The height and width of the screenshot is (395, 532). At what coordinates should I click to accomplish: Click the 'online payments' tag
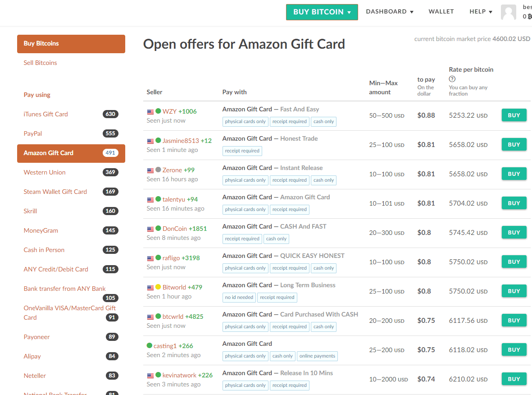(x=317, y=356)
